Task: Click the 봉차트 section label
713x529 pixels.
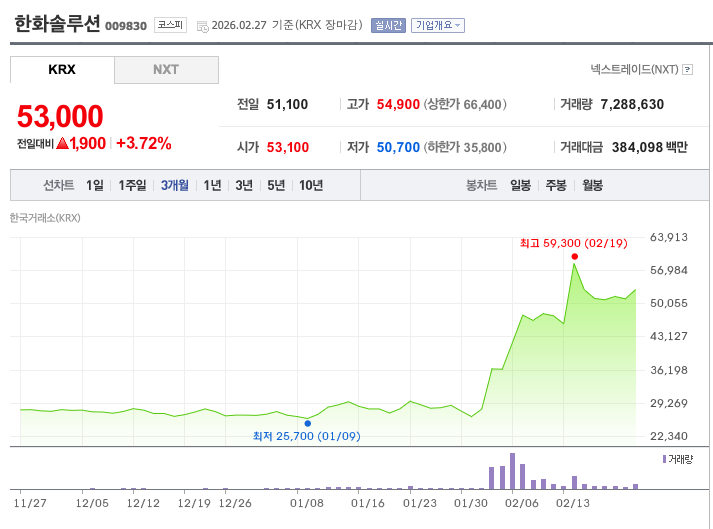Action: (x=481, y=185)
